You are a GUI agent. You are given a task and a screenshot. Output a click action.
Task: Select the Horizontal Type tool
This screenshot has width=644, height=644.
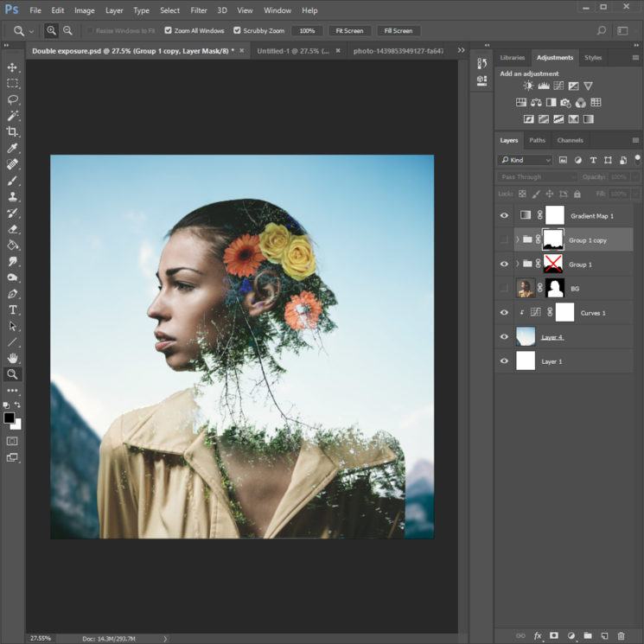point(12,309)
